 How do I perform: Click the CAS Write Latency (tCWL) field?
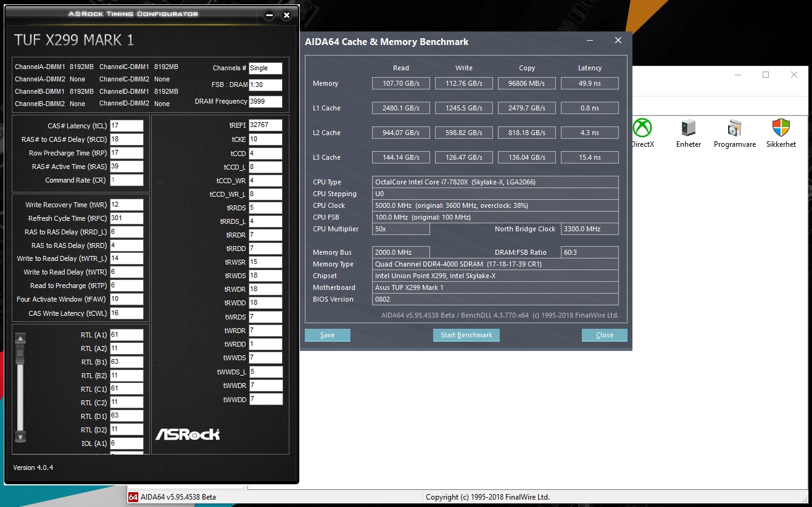coord(126,313)
